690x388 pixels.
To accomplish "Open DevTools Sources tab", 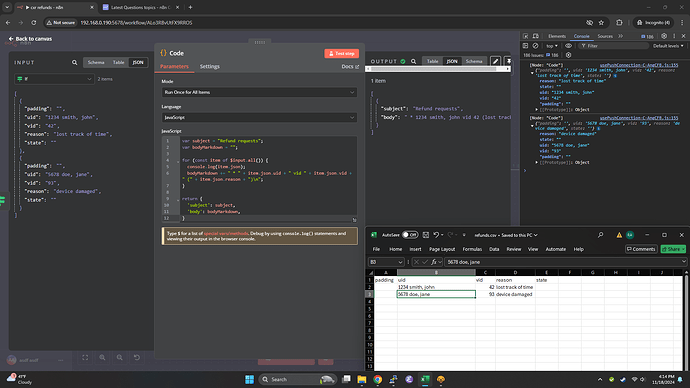I will (x=605, y=36).
